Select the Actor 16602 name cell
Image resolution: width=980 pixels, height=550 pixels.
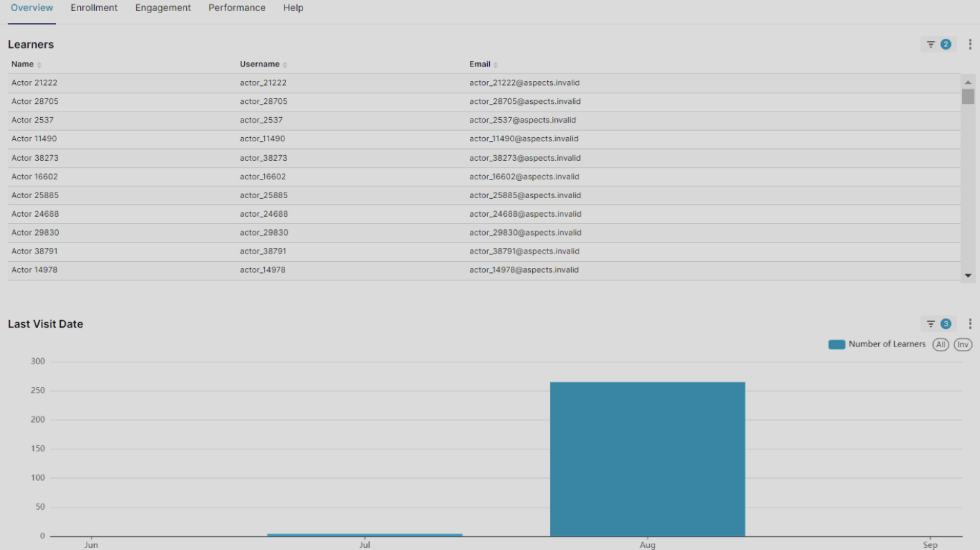click(x=35, y=177)
